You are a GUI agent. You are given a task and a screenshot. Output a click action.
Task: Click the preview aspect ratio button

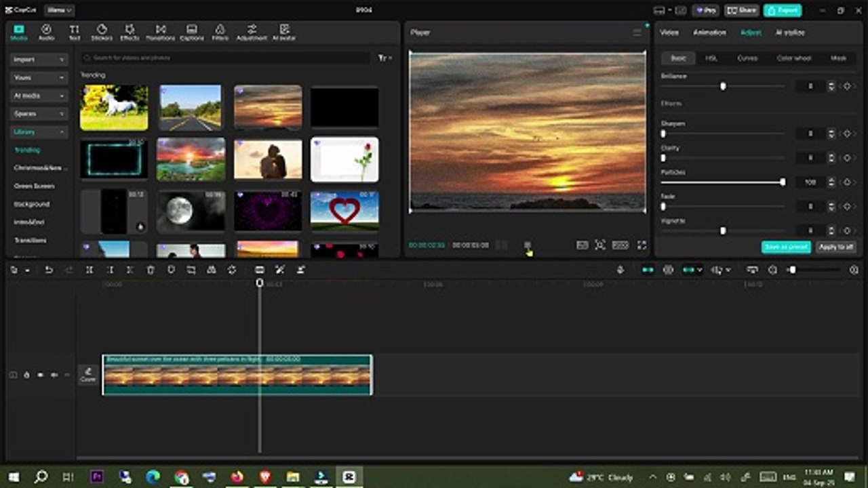tap(620, 245)
